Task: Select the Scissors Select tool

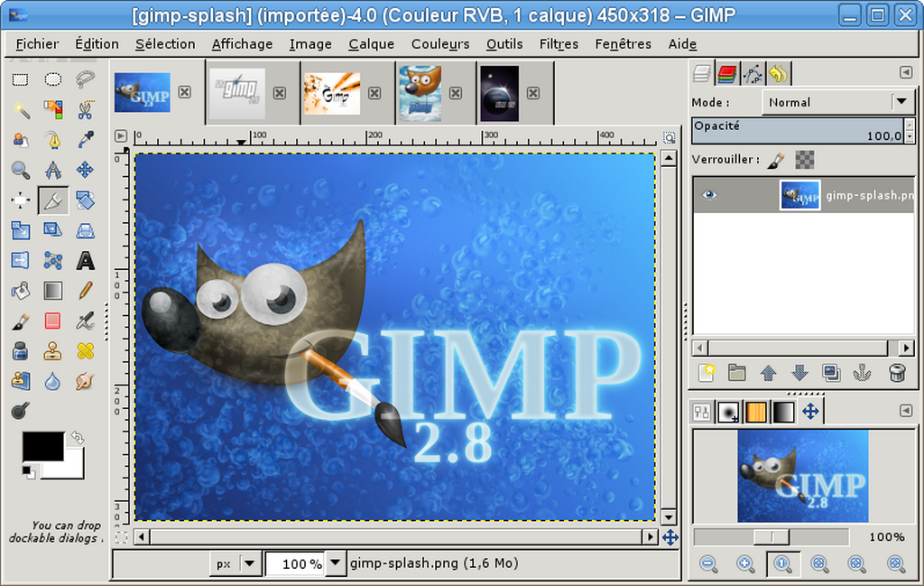Action: pos(85,110)
